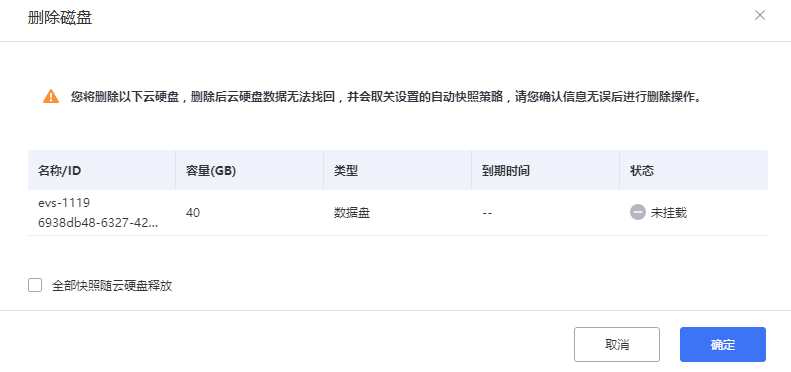791x372 pixels.
Task: Click the 删除磁盘 dialog title
Action: coord(59,18)
